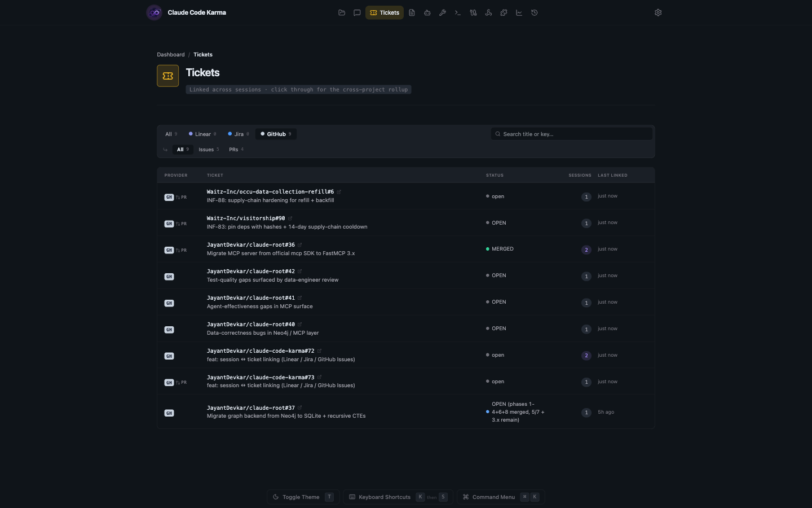Filter tickets by Linear provider
This screenshot has height=508, width=812.
(x=202, y=134)
